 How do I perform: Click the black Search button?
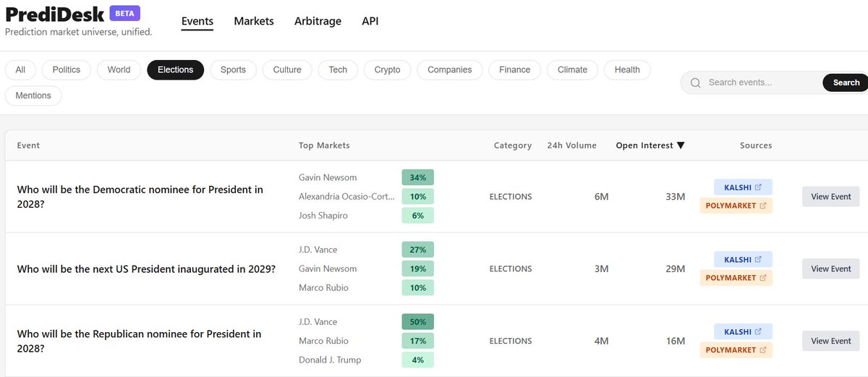(x=846, y=82)
